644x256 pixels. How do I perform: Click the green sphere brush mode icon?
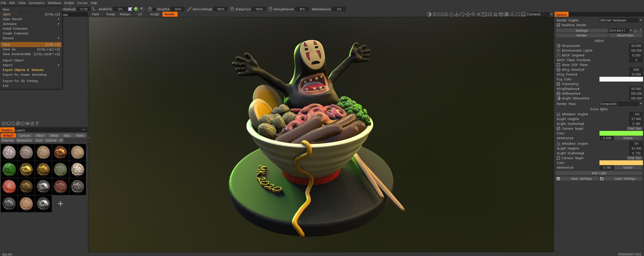pos(136,9)
